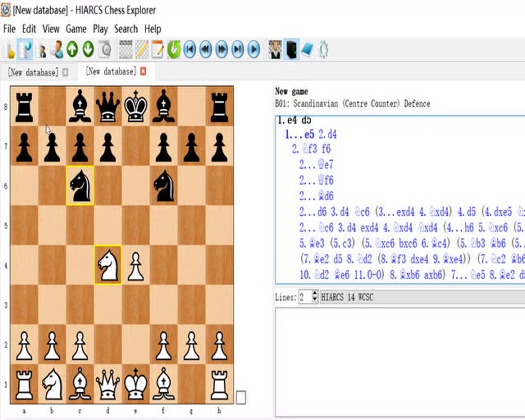This screenshot has width=525, height=420.
Task: Toggle the black computer engine icon
Action: click(291, 49)
